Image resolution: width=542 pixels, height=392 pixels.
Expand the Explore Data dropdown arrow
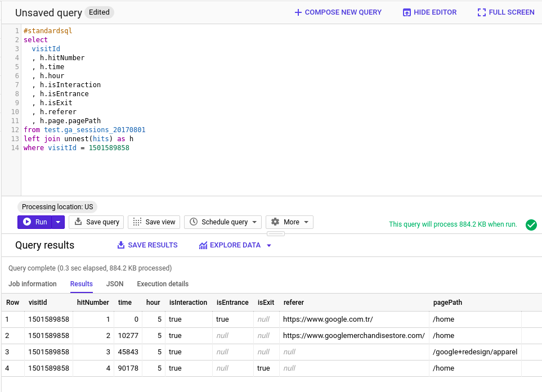269,246
